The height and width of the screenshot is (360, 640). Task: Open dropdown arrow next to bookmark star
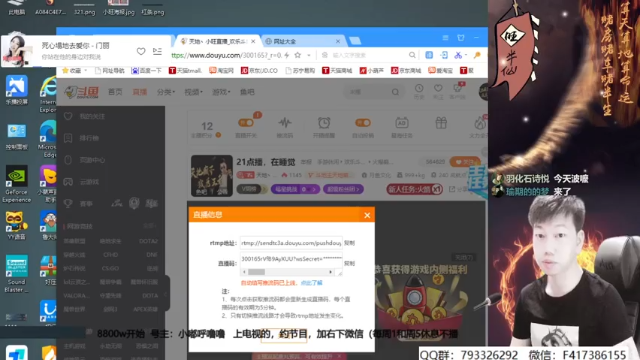pos(309,55)
